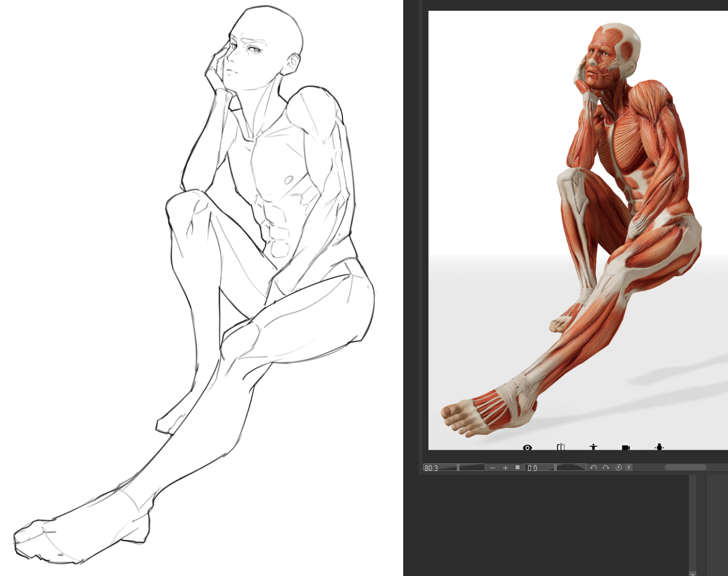Click the left scroll arrow on horizontal scrollbar
Screen dimensions: 728x576
pos(629,467)
